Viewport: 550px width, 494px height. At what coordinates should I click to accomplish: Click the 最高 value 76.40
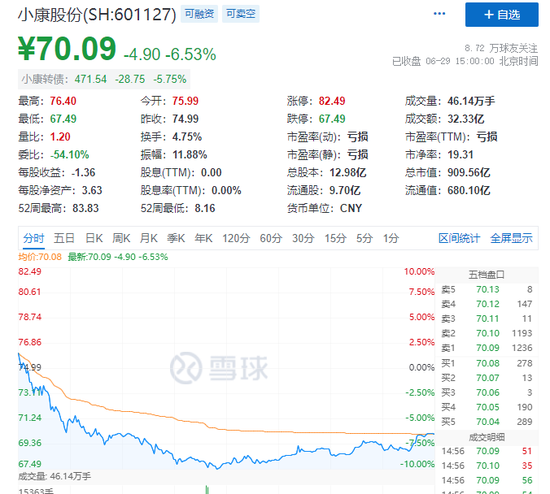coord(63,101)
